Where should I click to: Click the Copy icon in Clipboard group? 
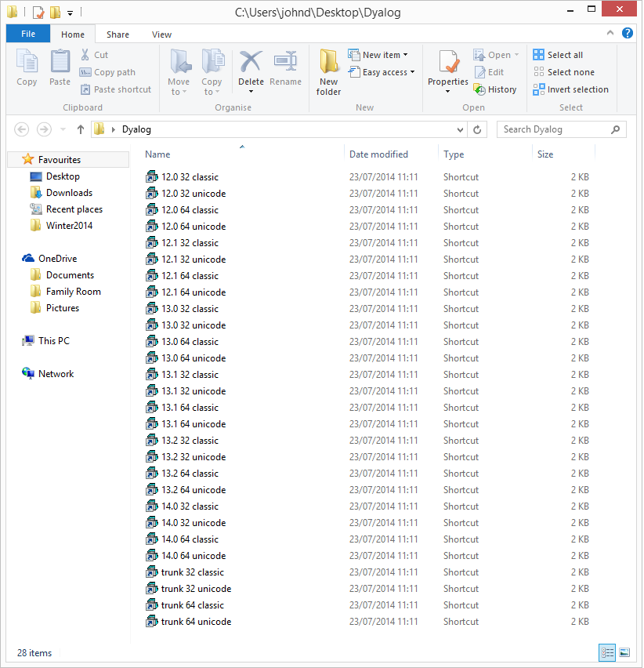pyautogui.click(x=27, y=61)
